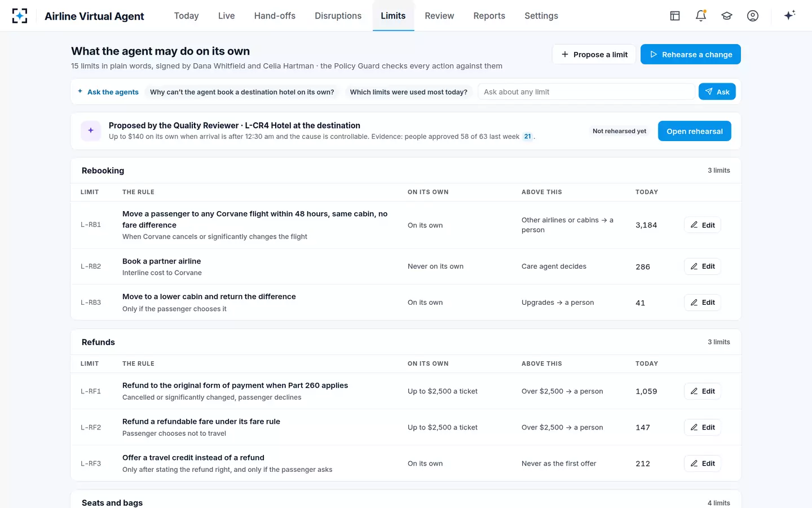Open the sparkle assistant icon in header
Screen dimensions: 812x508
click(x=789, y=15)
